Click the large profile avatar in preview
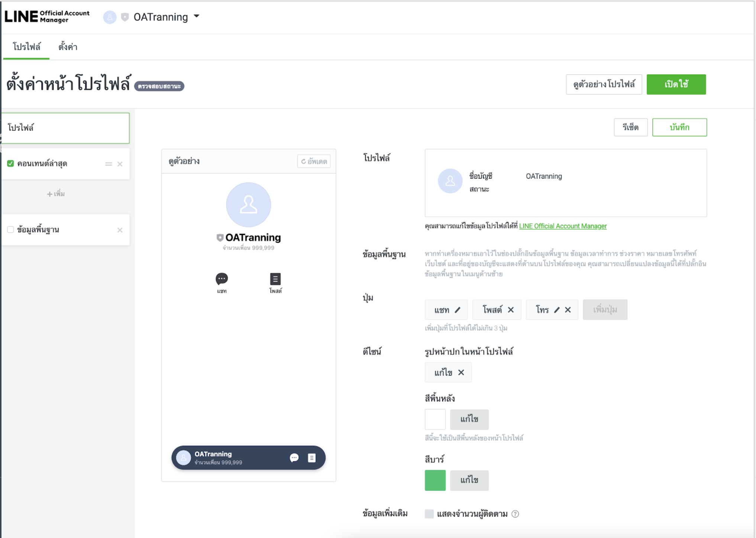The image size is (756, 538). 248,205
